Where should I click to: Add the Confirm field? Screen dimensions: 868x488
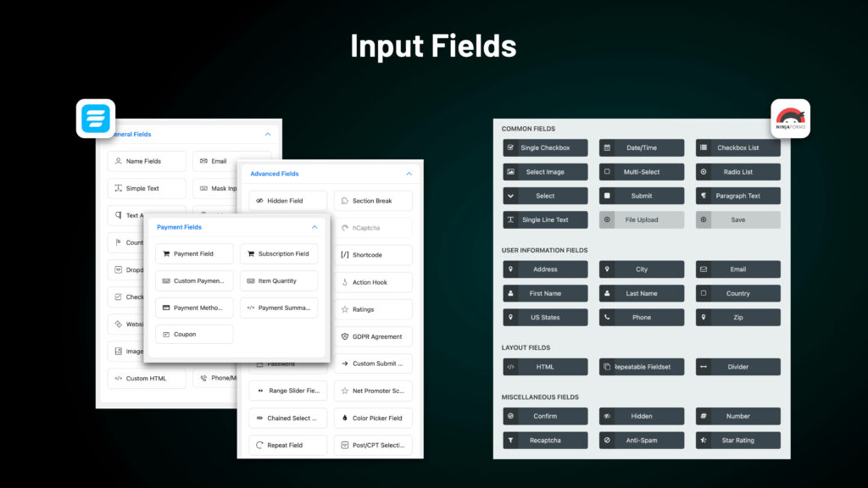click(x=545, y=416)
